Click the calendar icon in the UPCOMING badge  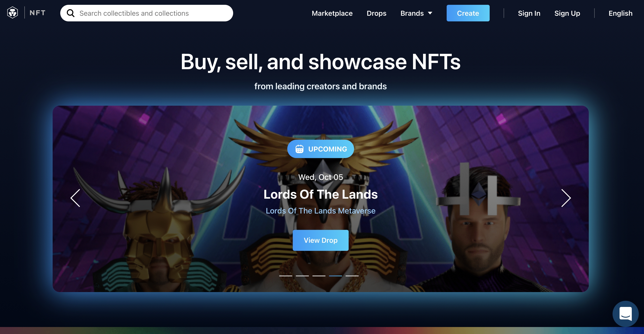tap(299, 149)
